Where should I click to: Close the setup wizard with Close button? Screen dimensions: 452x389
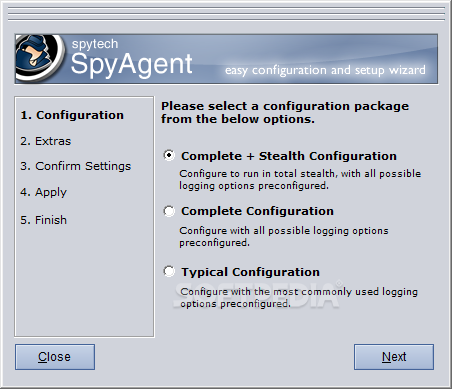[x=55, y=357]
